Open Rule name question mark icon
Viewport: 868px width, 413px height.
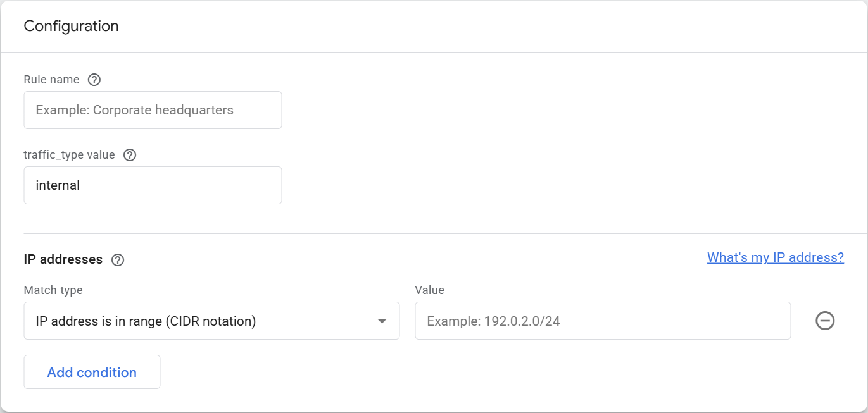tap(94, 79)
